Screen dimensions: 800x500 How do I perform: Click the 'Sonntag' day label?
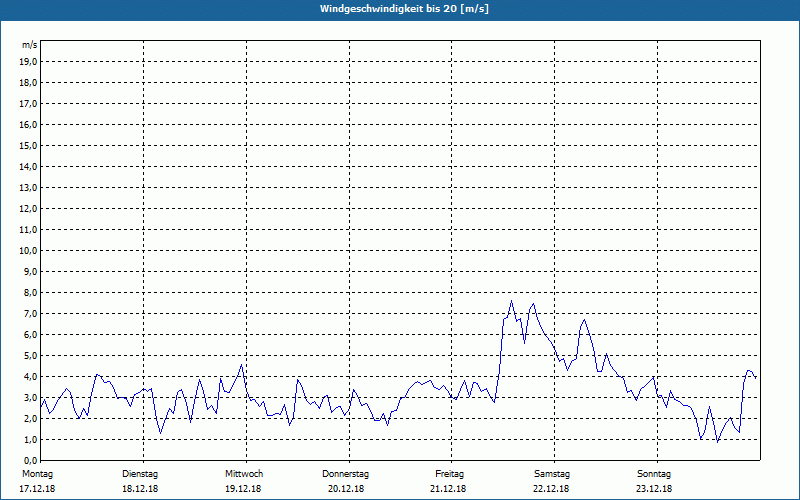pos(654,474)
